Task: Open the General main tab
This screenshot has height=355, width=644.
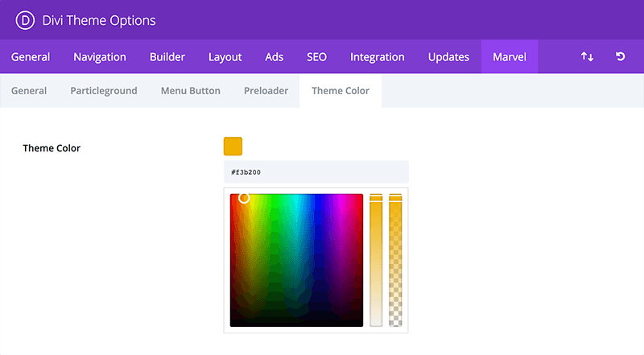Action: click(31, 56)
